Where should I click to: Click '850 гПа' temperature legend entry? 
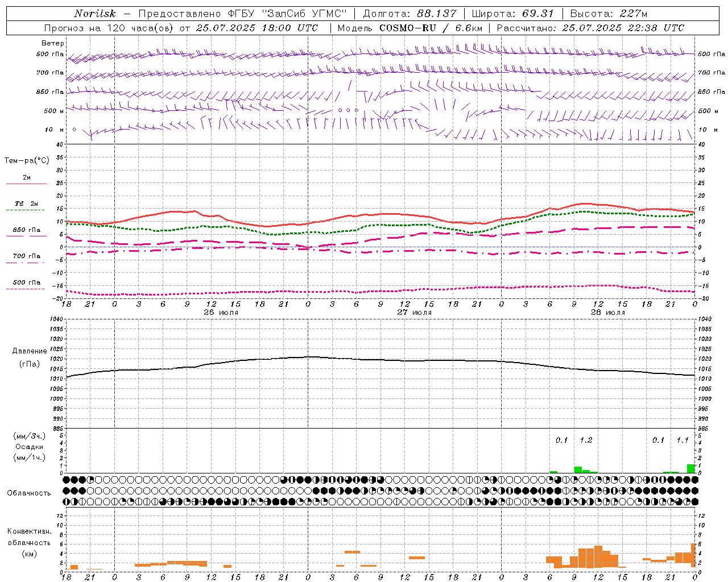[x=27, y=230]
